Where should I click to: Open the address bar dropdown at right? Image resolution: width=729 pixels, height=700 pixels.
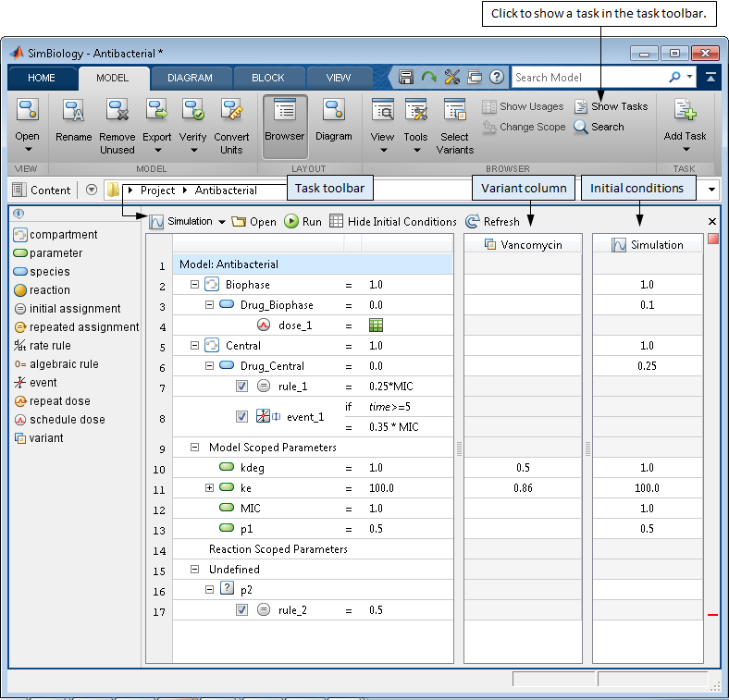tap(711, 190)
